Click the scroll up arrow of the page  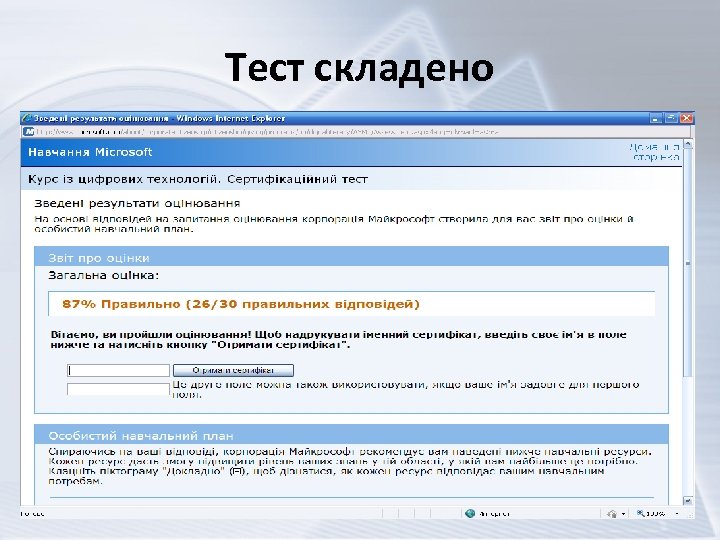687,144
